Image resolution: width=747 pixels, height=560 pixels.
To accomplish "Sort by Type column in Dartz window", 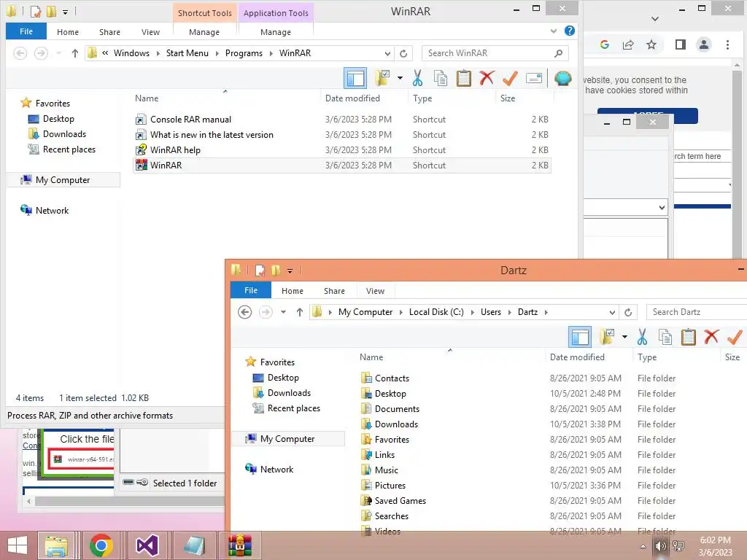I will click(x=647, y=357).
